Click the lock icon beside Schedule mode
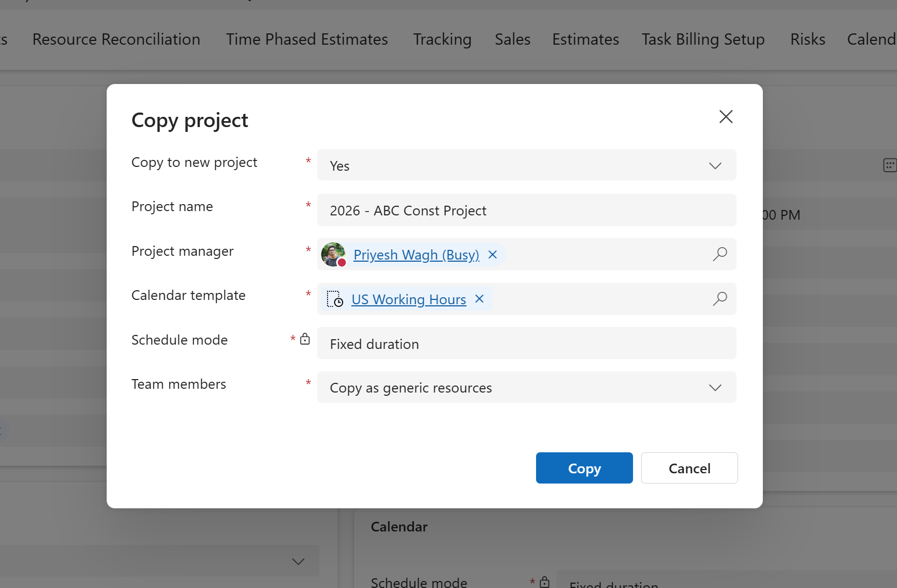 coord(305,339)
